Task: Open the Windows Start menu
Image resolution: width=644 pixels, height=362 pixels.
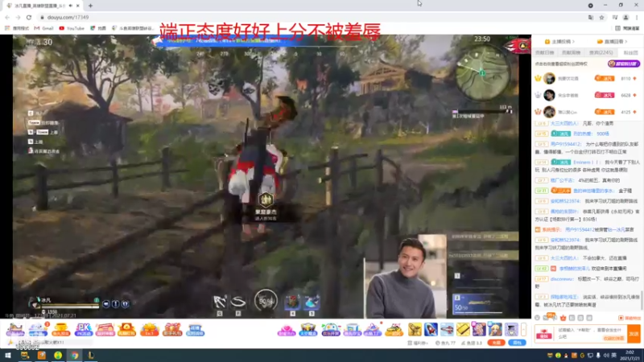Action: coord(8,356)
